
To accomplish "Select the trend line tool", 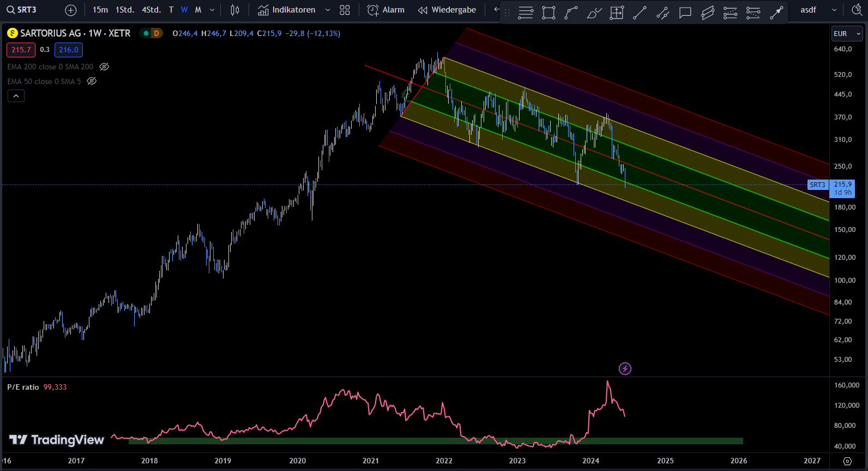I will (x=640, y=13).
